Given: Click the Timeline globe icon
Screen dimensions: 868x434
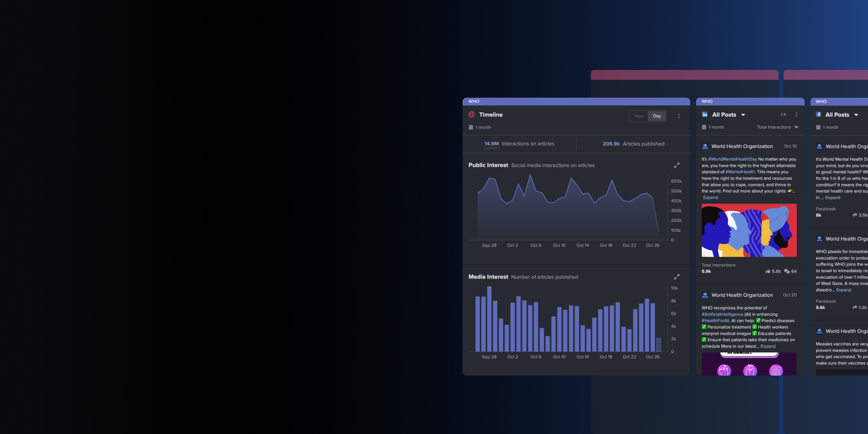Looking at the screenshot, I should coord(471,115).
